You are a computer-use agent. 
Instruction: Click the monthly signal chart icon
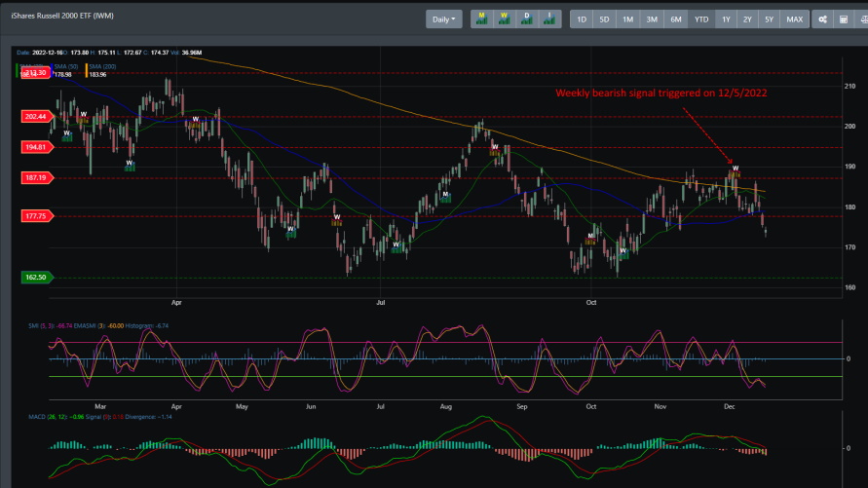click(481, 19)
